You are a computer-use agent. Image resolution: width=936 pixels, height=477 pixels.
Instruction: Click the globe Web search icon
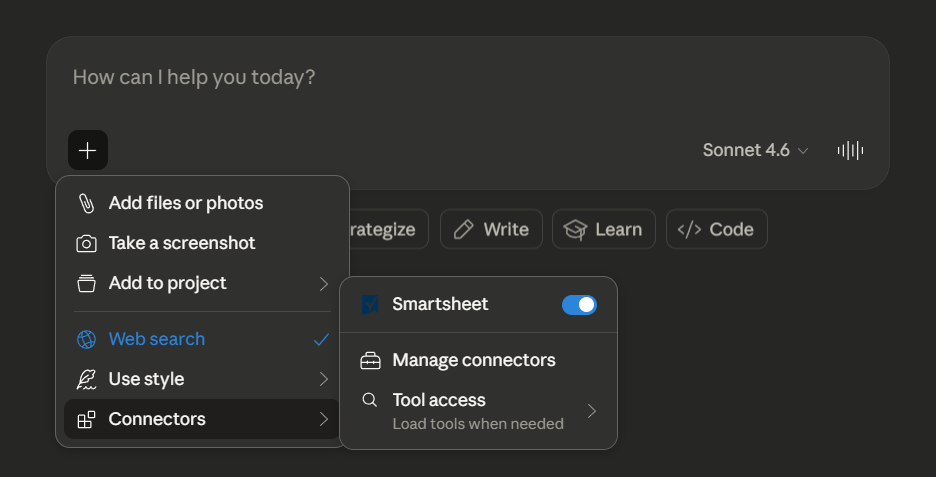87,339
